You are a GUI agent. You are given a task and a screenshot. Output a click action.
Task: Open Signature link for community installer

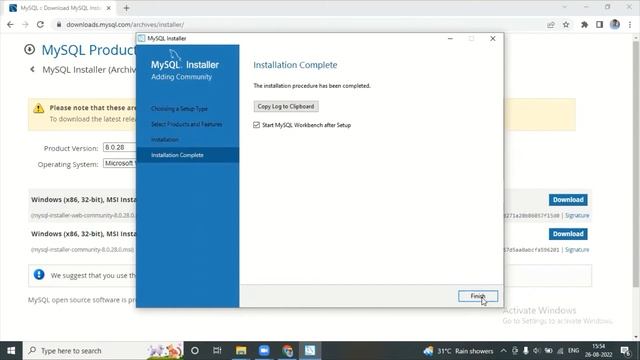tap(577, 249)
